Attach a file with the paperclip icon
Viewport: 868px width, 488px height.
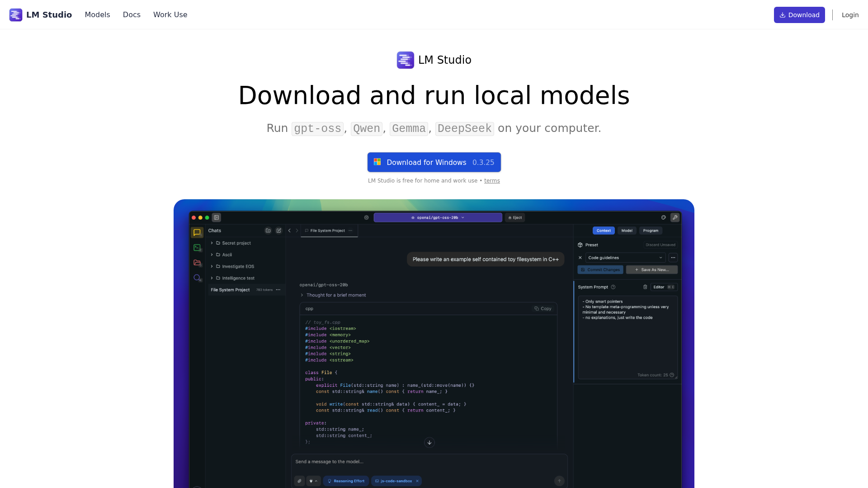click(299, 481)
